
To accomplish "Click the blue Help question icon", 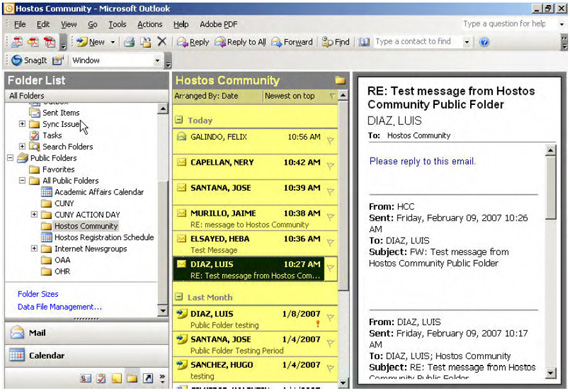I will 484,42.
